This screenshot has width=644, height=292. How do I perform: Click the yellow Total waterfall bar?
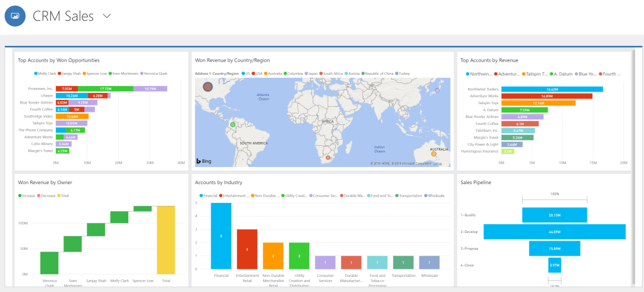pyautogui.click(x=166, y=240)
